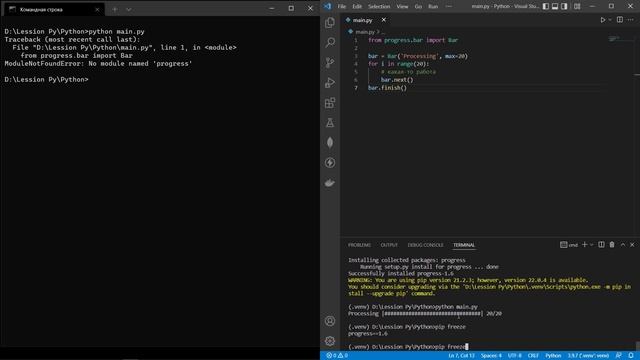Maximize the panel size with chevron
The height and width of the screenshot is (360, 640).
pyautogui.click(x=623, y=244)
